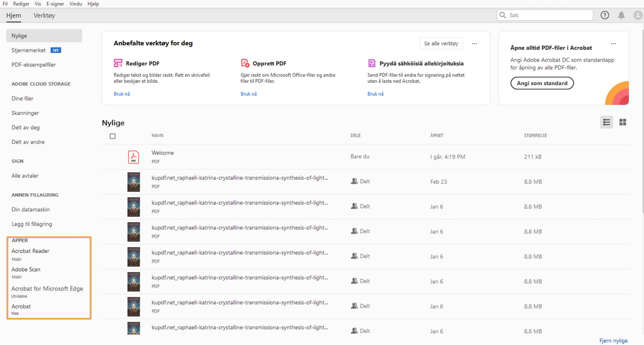
Task: Open the Rediger menu in menu bar
Action: point(21,4)
